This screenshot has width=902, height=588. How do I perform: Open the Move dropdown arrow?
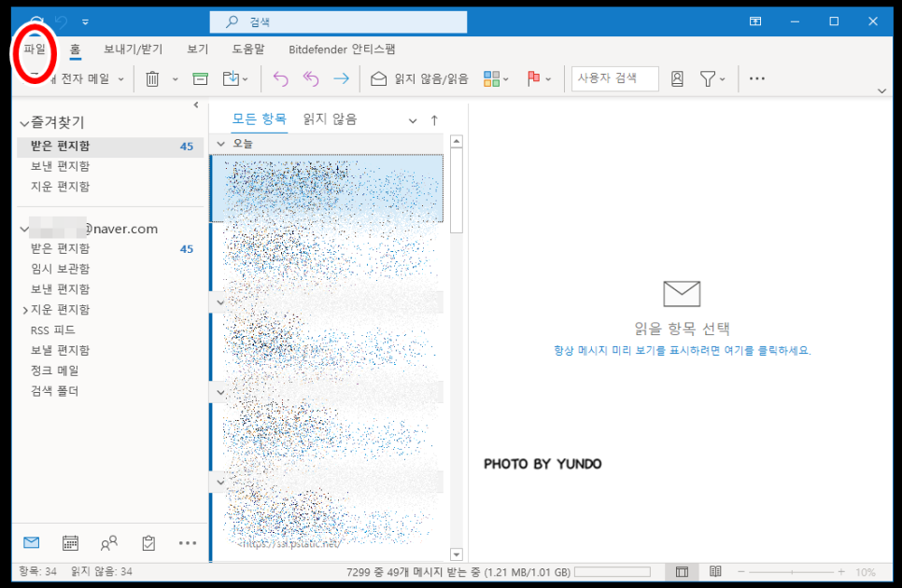(245, 79)
